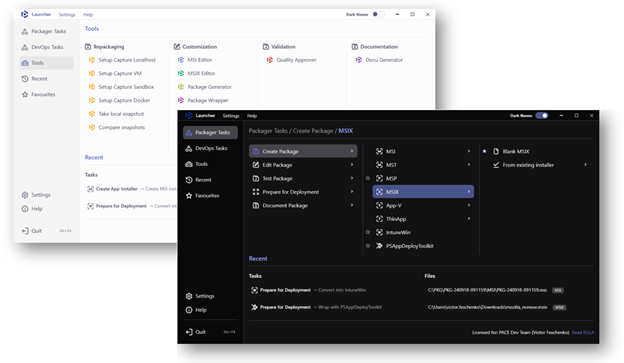This screenshot has height=363, width=624.
Task: Click DevOps Tasks icon in light window sidebar
Action: (x=25, y=47)
